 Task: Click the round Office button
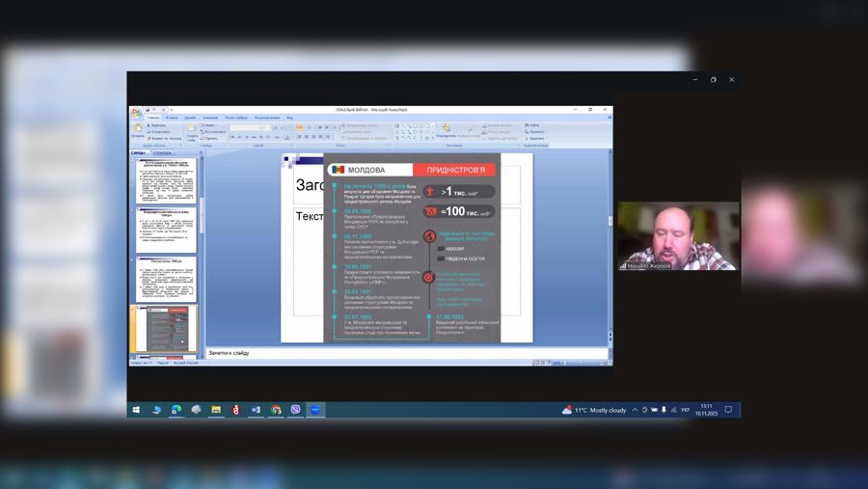tap(136, 113)
